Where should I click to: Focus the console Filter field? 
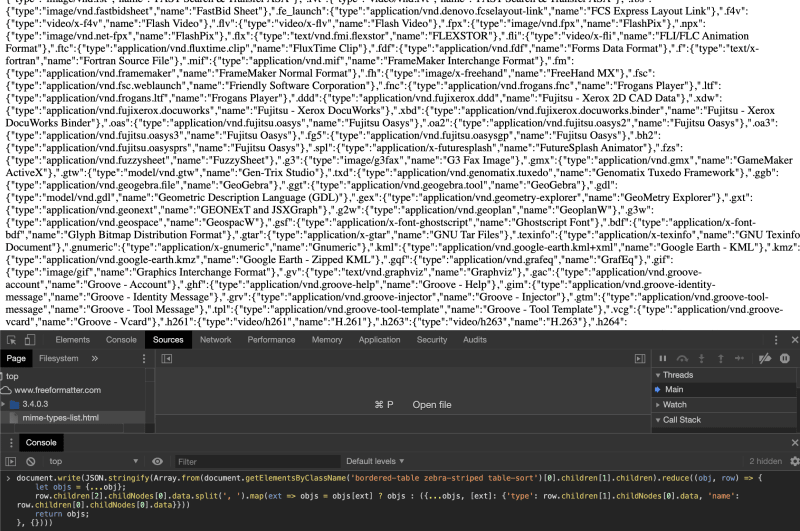coord(257,462)
